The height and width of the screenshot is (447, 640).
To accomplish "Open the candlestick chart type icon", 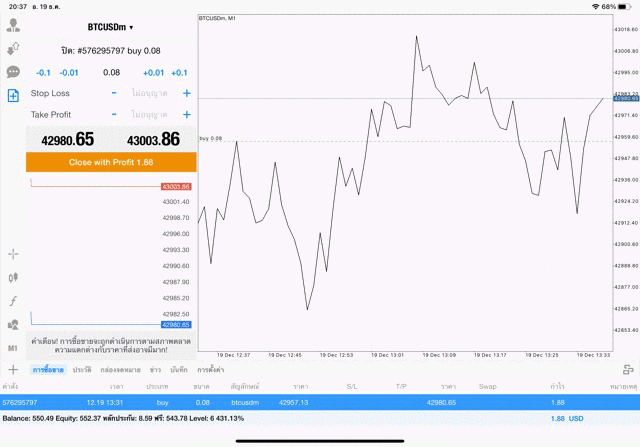I will click(13, 277).
